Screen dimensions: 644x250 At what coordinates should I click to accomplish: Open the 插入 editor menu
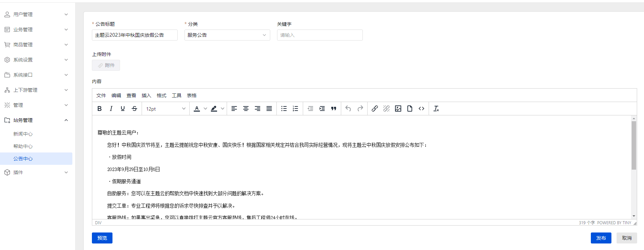pos(146,95)
